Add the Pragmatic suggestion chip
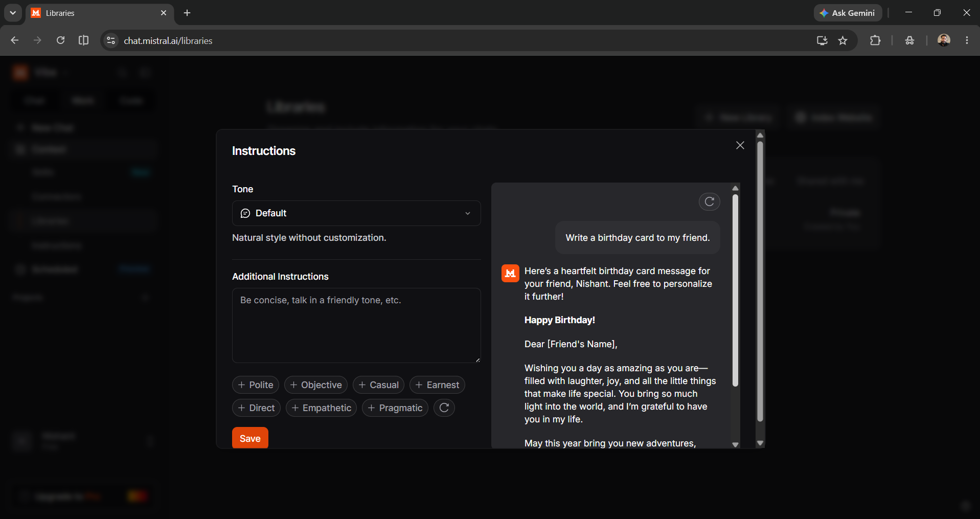 [x=395, y=408]
